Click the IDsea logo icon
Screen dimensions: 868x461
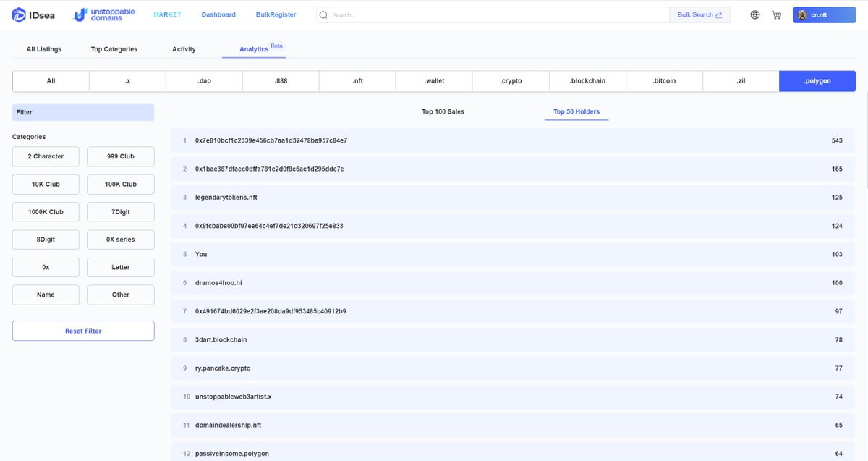coord(16,14)
